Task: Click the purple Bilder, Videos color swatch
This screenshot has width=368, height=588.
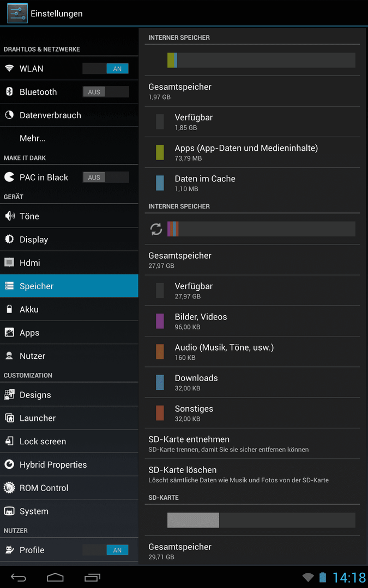Action: pos(160,321)
